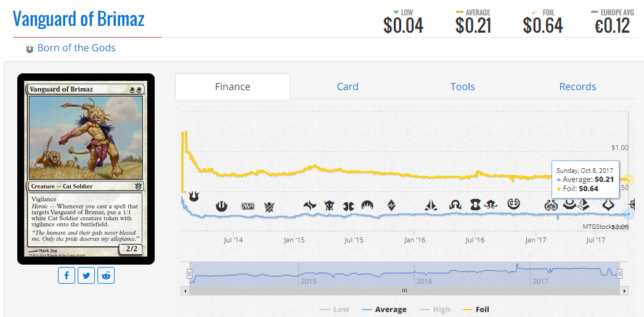Open the Records tab
The height and width of the screenshot is (317, 644).
point(577,87)
